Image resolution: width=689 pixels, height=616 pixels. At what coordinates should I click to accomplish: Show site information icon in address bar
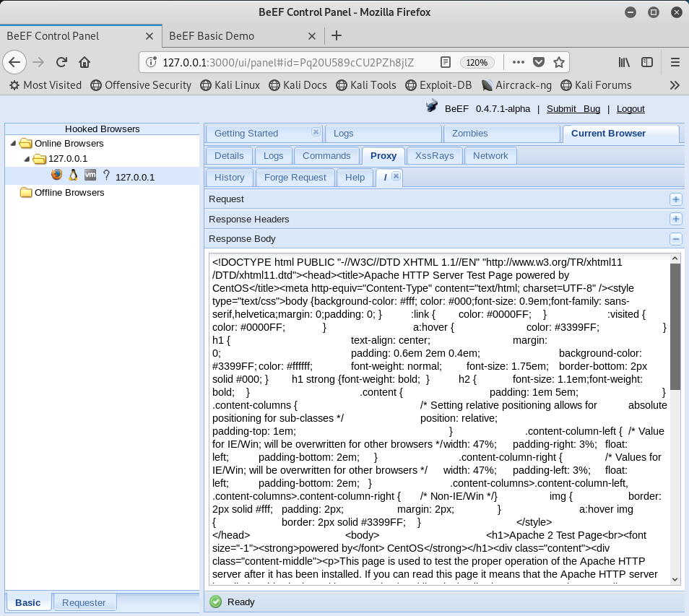[151, 62]
